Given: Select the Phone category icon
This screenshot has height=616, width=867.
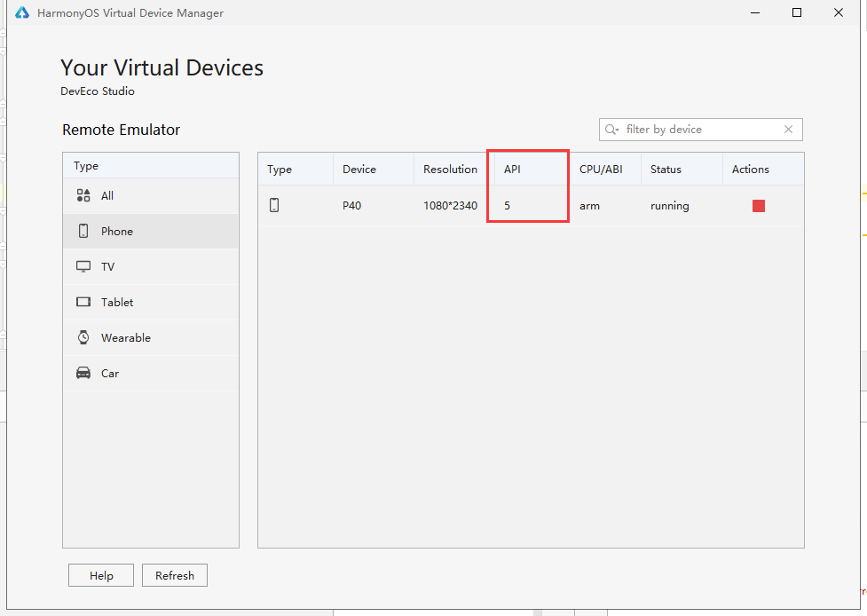Looking at the screenshot, I should 83,231.
